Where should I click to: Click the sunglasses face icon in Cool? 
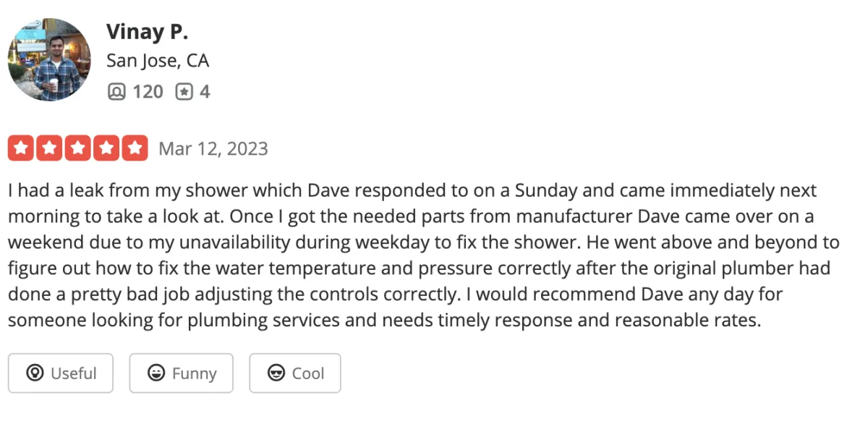(x=276, y=373)
